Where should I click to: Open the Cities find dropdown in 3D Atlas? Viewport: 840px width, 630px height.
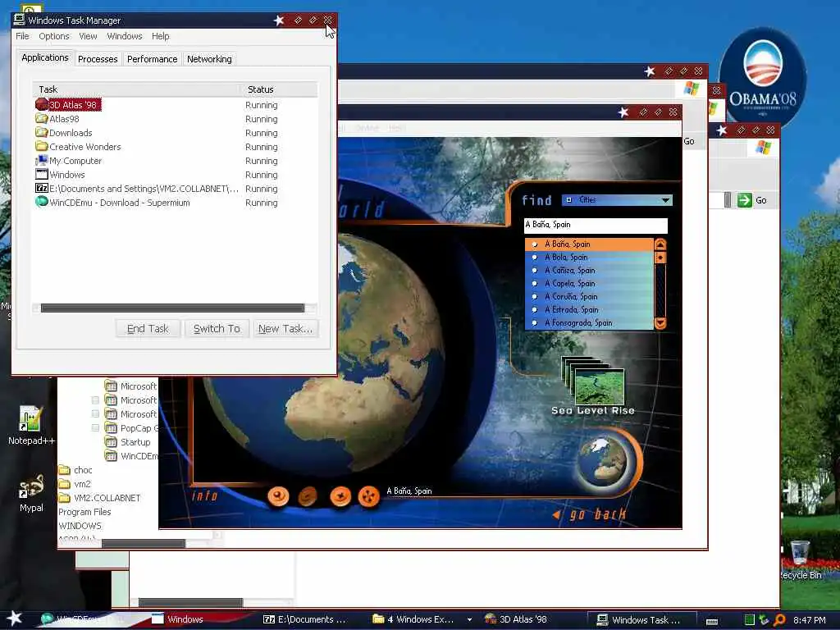click(617, 200)
